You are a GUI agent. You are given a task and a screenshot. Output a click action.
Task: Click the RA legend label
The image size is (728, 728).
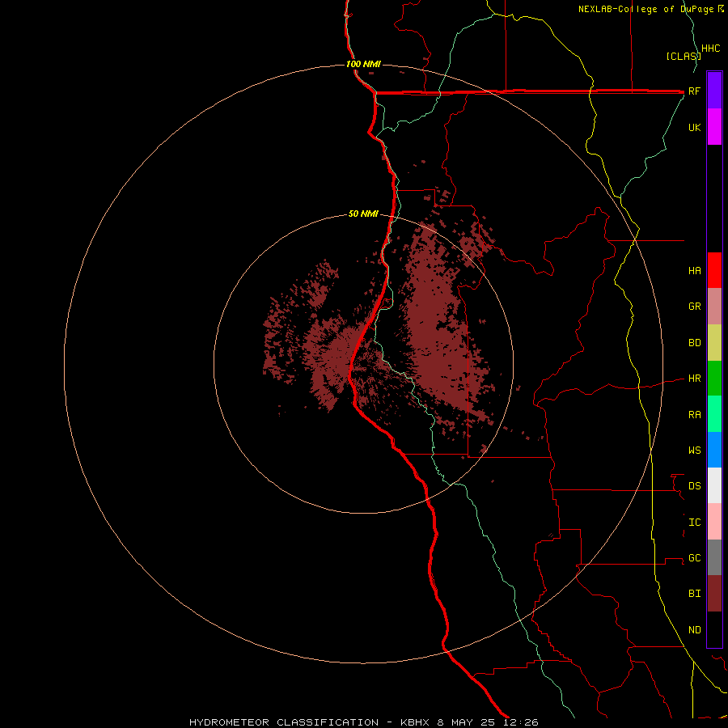pyautogui.click(x=694, y=415)
